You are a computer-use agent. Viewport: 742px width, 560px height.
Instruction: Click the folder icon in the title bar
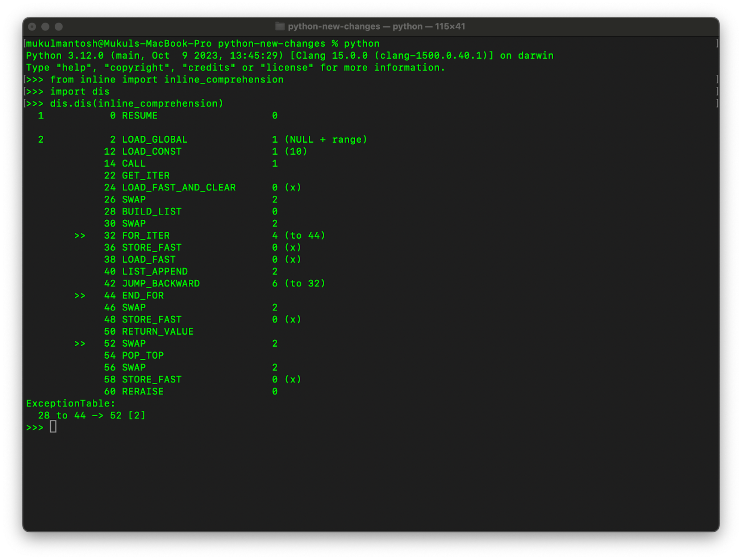point(280,26)
